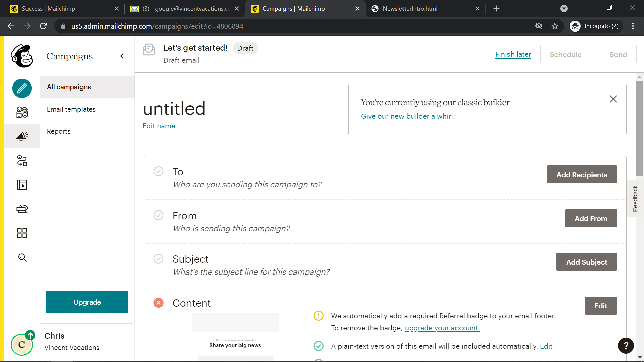The height and width of the screenshot is (362, 644).
Task: Click Add From button
Action: [x=591, y=218]
